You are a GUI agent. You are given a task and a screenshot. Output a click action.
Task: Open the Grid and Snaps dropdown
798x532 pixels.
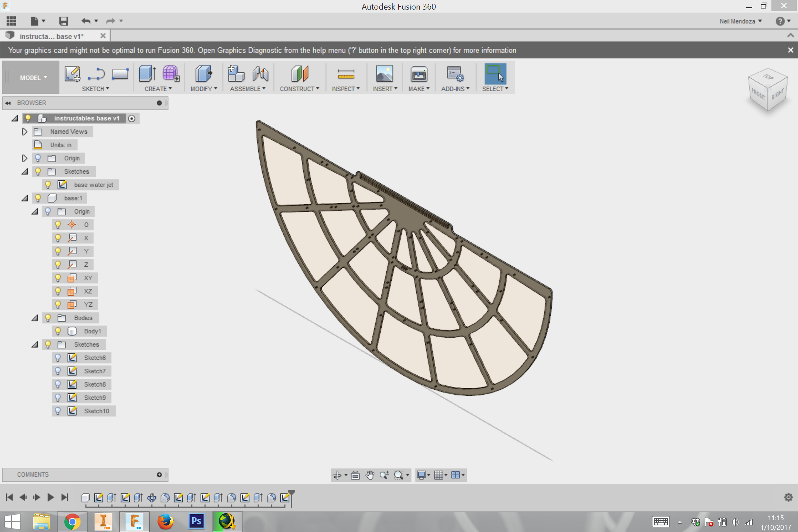(441, 475)
